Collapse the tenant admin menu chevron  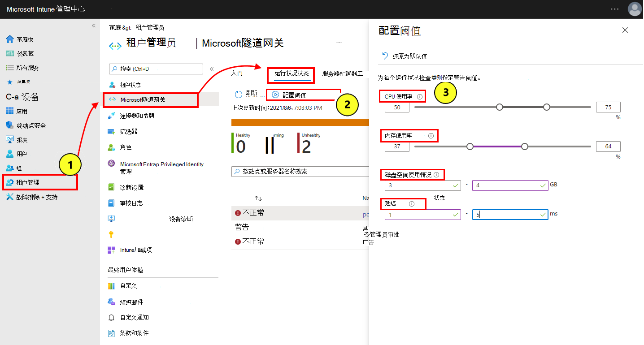pos(212,69)
